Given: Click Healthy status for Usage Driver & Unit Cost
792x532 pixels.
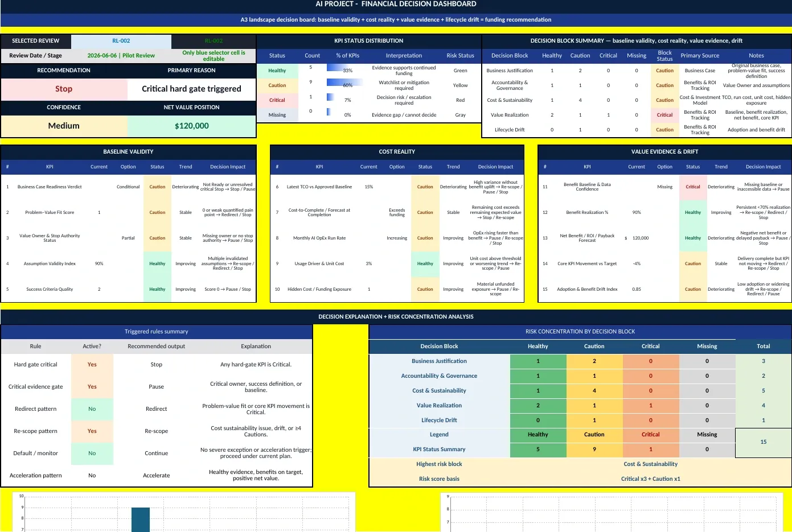Looking at the screenshot, I should 425,263.
